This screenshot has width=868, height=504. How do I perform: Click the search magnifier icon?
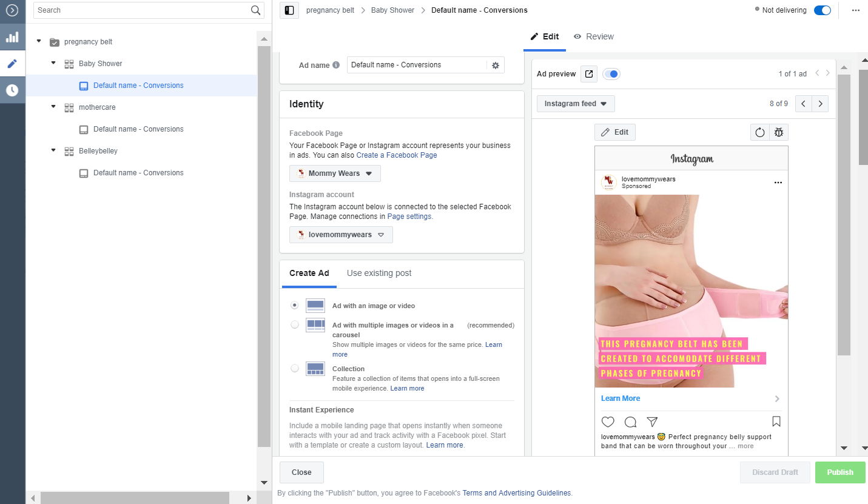click(256, 10)
